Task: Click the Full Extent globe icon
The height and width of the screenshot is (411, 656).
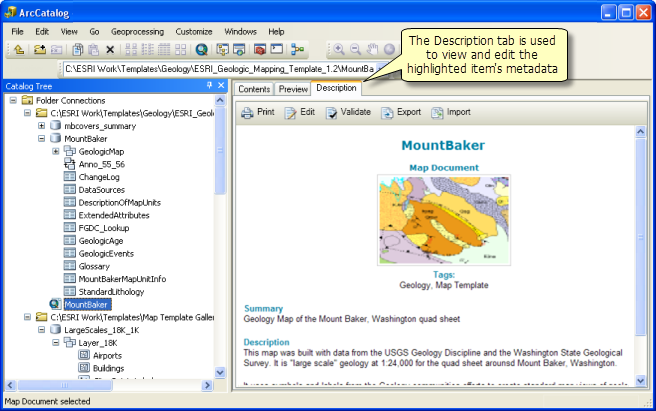Action: point(389,50)
